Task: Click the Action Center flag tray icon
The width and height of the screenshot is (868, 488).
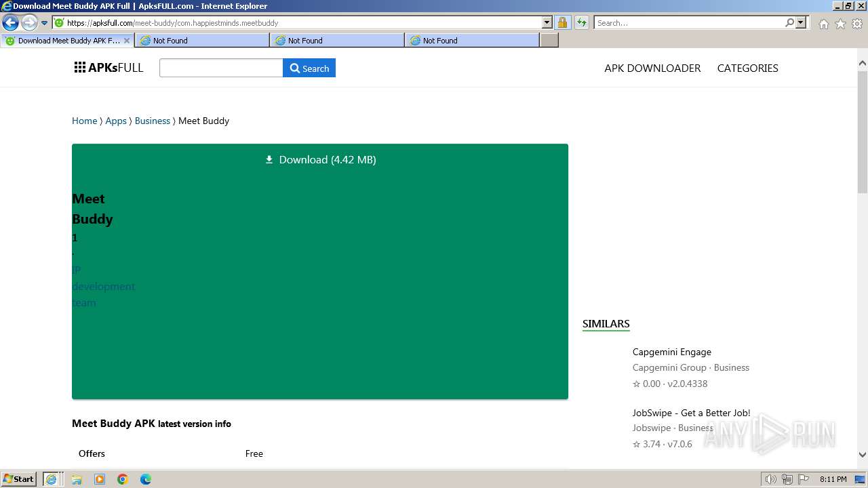Action: click(x=803, y=479)
